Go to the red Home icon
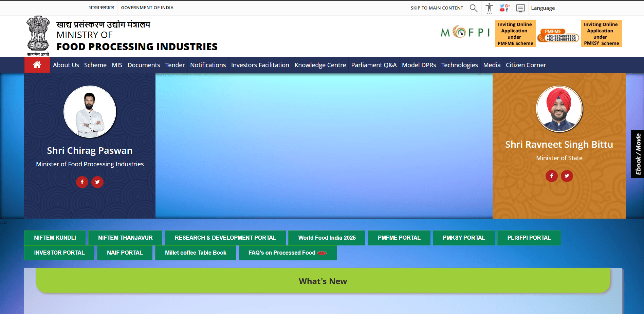This screenshot has width=644, height=314. [x=37, y=65]
